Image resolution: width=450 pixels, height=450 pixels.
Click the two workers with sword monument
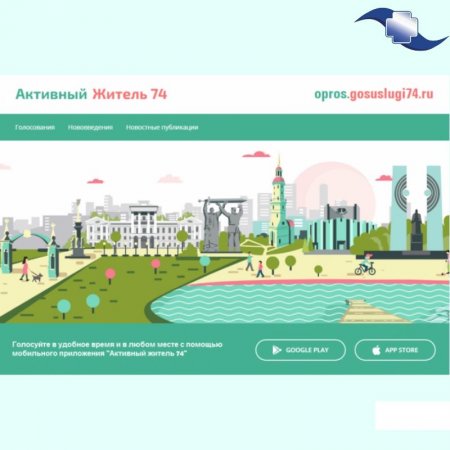(222, 224)
